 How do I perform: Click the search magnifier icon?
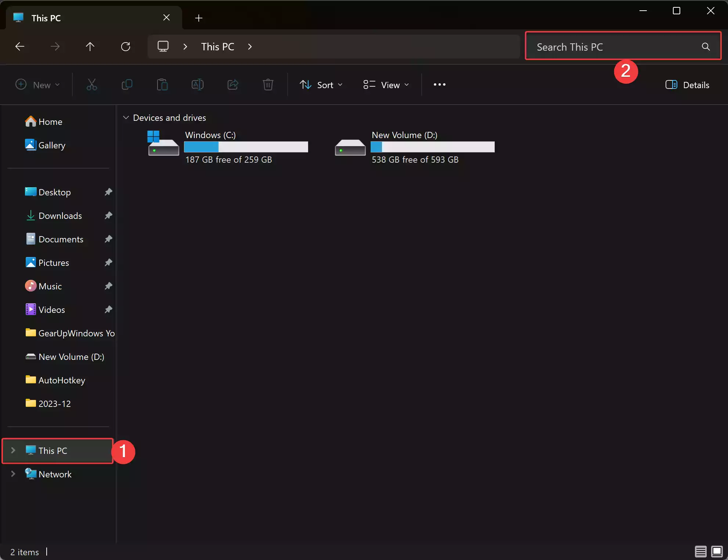click(706, 47)
